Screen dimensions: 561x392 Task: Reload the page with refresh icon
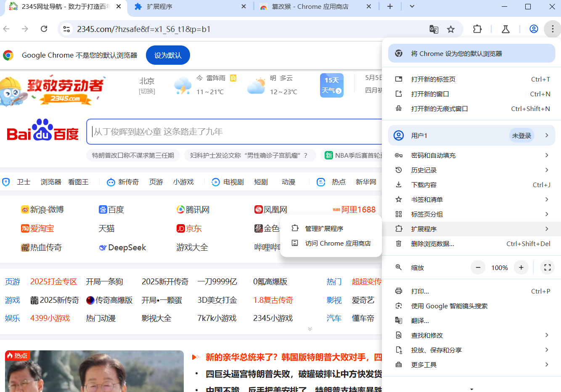(44, 29)
